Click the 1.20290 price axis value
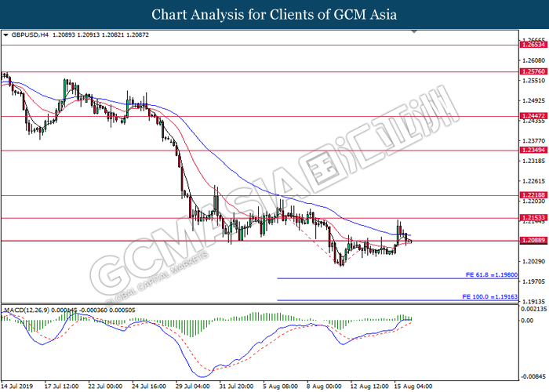This screenshot has width=549, height=392. (534, 261)
